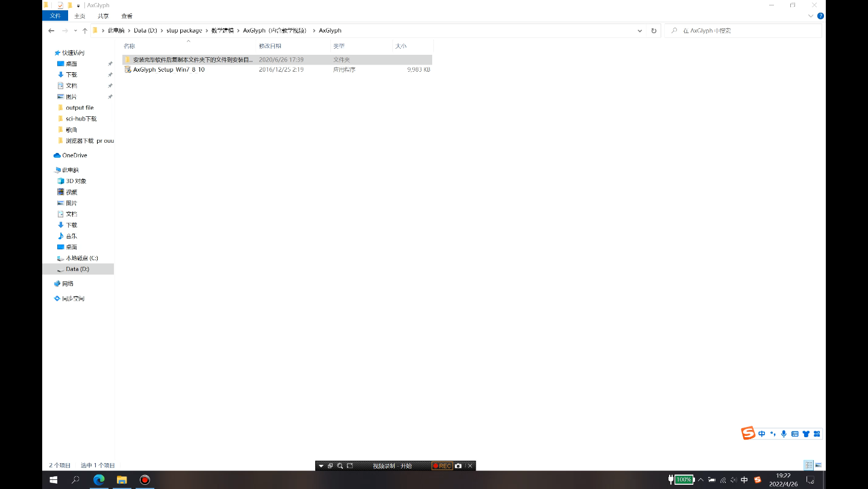The height and width of the screenshot is (489, 868).
Task: Go up one folder level
Action: pyautogui.click(x=85, y=30)
